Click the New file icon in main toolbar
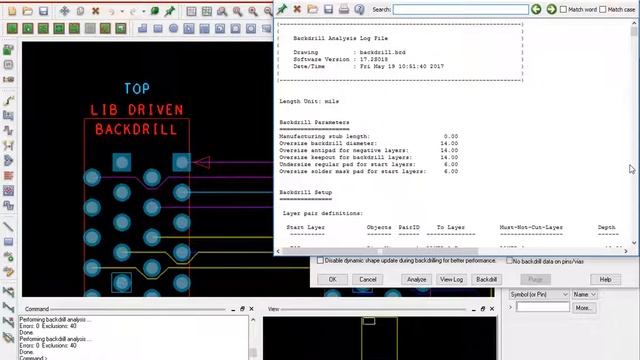The width and height of the screenshot is (640, 360). coord(12,11)
